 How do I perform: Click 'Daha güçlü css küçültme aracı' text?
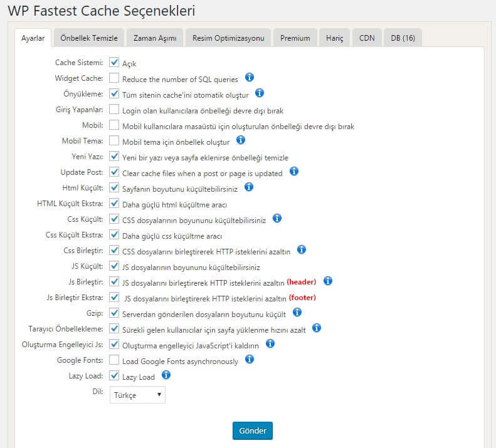pyautogui.click(x=172, y=236)
